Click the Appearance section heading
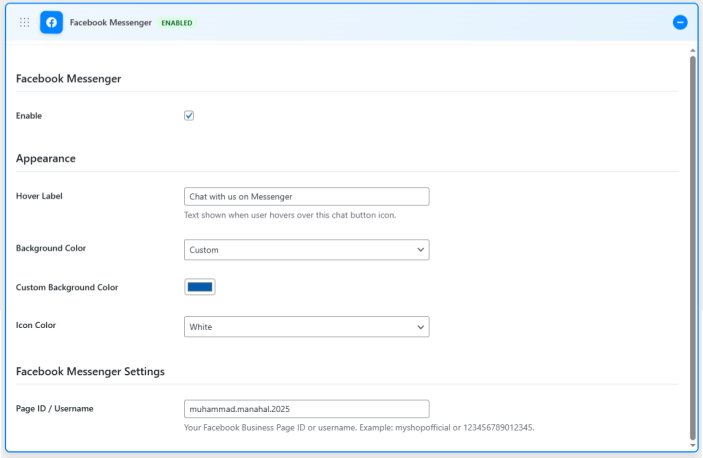The height and width of the screenshot is (458, 703). click(x=46, y=158)
